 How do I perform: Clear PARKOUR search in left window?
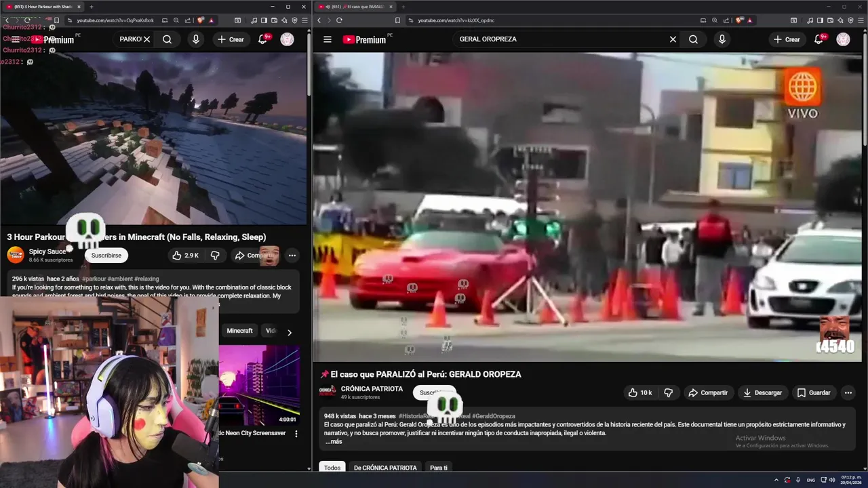(146, 39)
